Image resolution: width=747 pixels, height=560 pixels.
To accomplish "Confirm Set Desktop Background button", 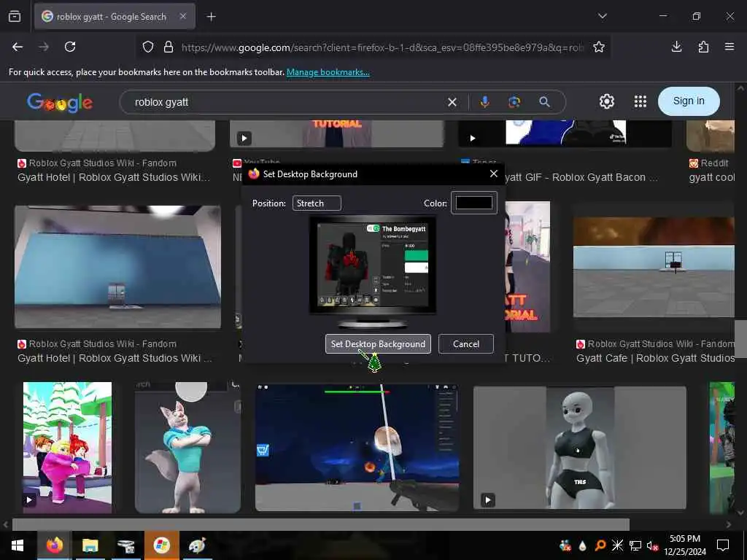I will (378, 344).
